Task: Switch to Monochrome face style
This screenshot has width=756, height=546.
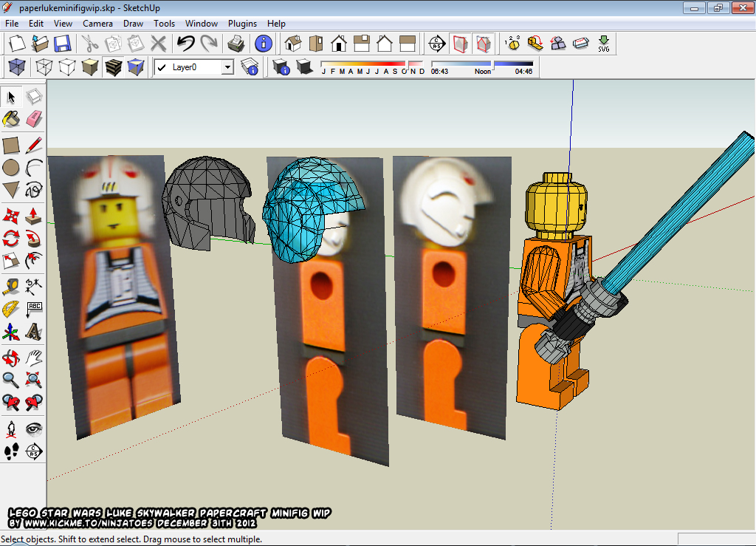Action: (137, 67)
